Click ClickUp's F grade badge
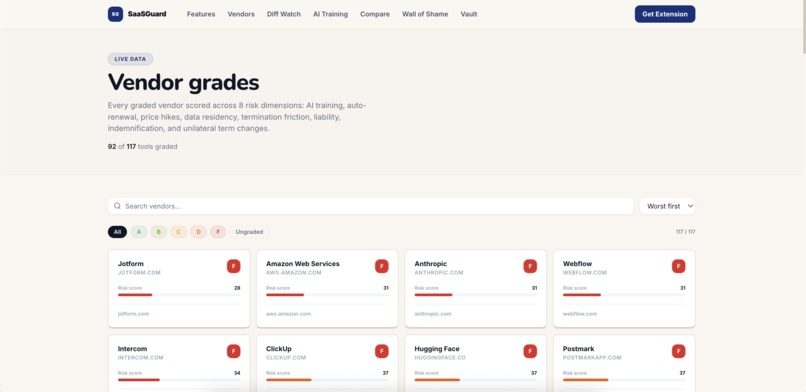 tap(381, 351)
